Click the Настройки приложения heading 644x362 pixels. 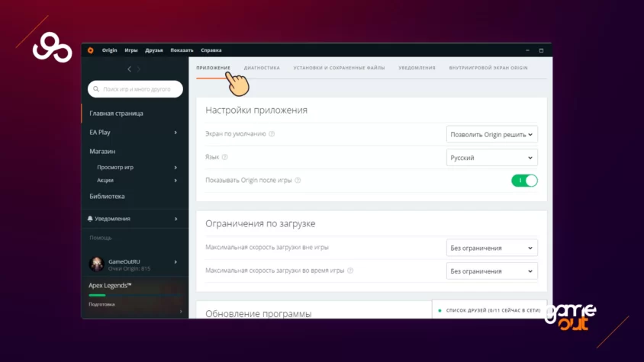(x=256, y=110)
